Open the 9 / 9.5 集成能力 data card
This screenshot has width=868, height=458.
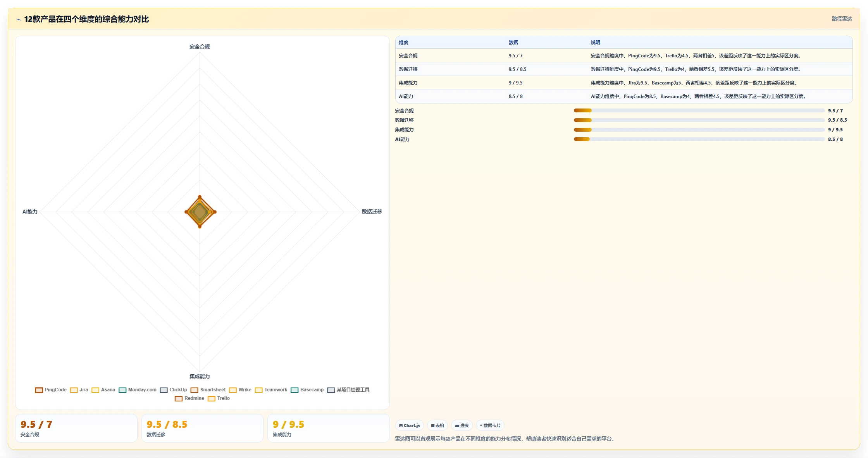(328, 428)
